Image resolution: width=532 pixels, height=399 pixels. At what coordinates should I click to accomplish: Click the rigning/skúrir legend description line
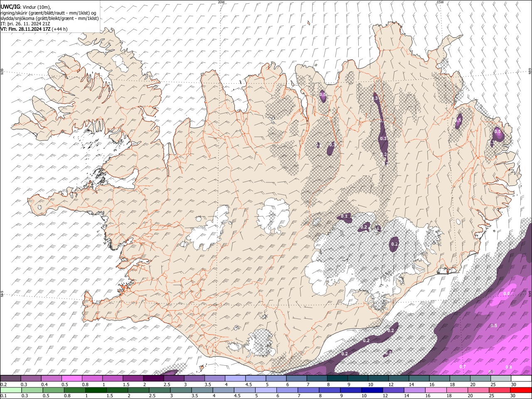coord(48,13)
